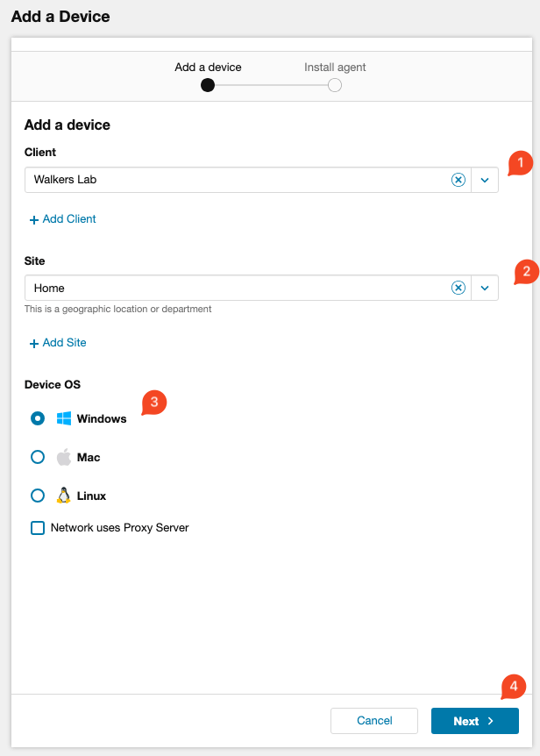540x756 pixels.
Task: Click red annotation marker number 1
Action: 521,162
